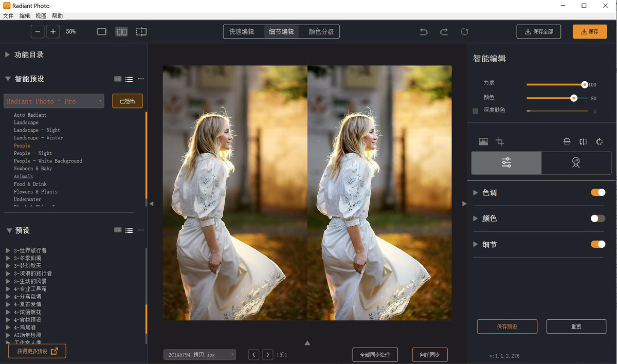
Task: Select the crop tool icon
Action: pos(499,141)
